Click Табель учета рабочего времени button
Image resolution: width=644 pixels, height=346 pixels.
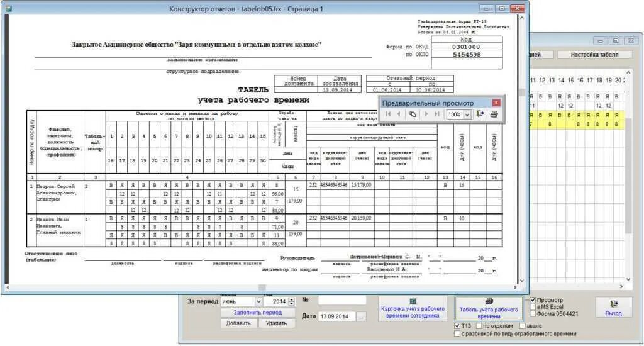(488, 309)
